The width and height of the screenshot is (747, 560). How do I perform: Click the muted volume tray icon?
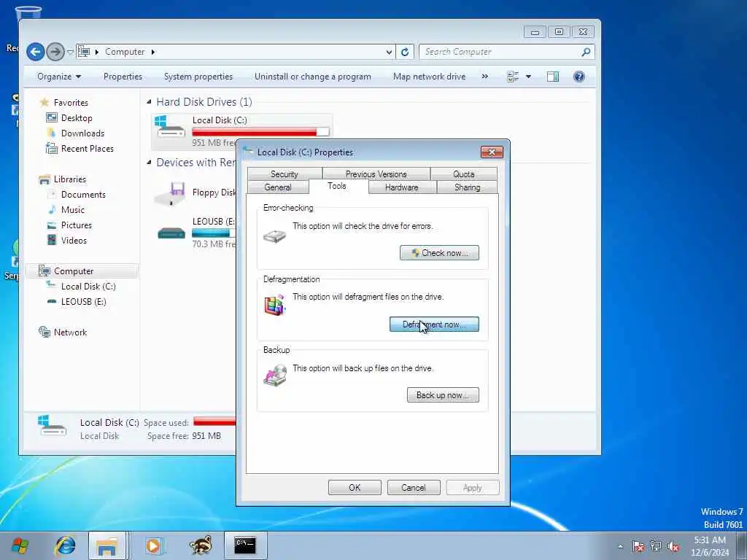(673, 546)
